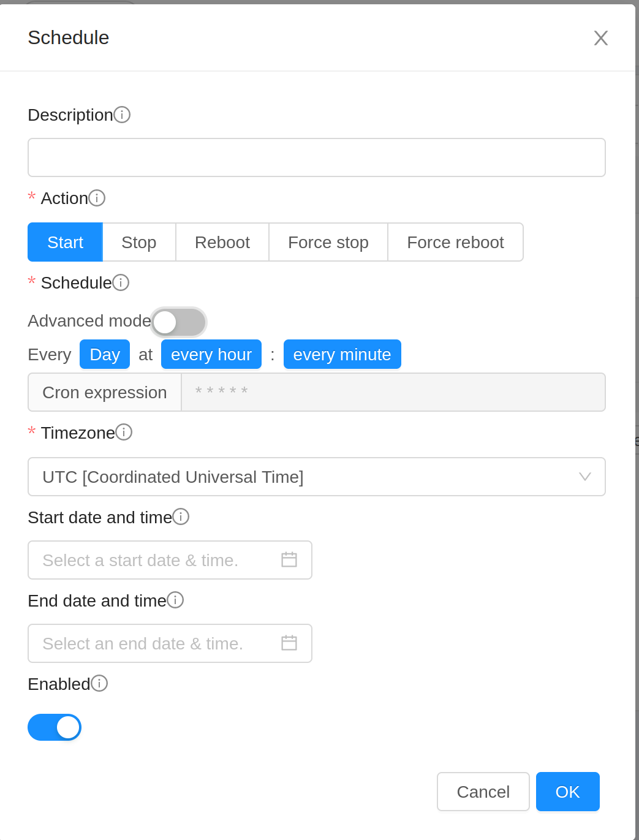The width and height of the screenshot is (639, 840).
Task: Enable Advanced mode
Action: (x=178, y=322)
